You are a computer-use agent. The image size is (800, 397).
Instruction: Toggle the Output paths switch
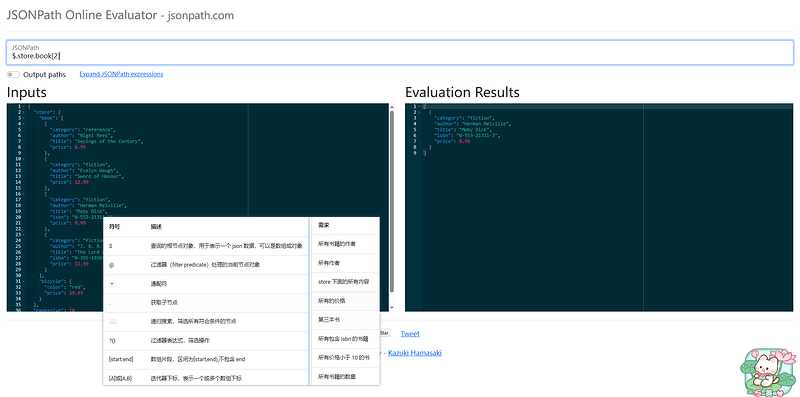point(14,75)
